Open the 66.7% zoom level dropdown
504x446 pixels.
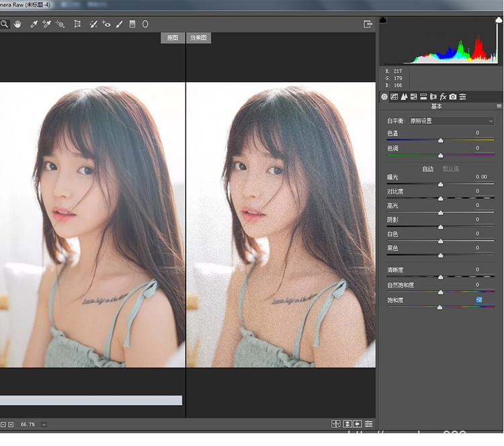[x=44, y=425]
